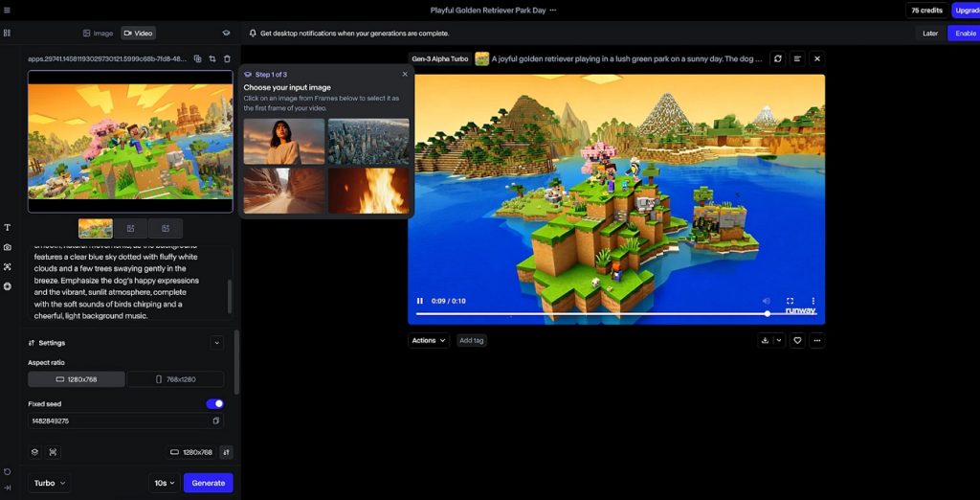
Task: Pause the video playback
Action: (419, 301)
